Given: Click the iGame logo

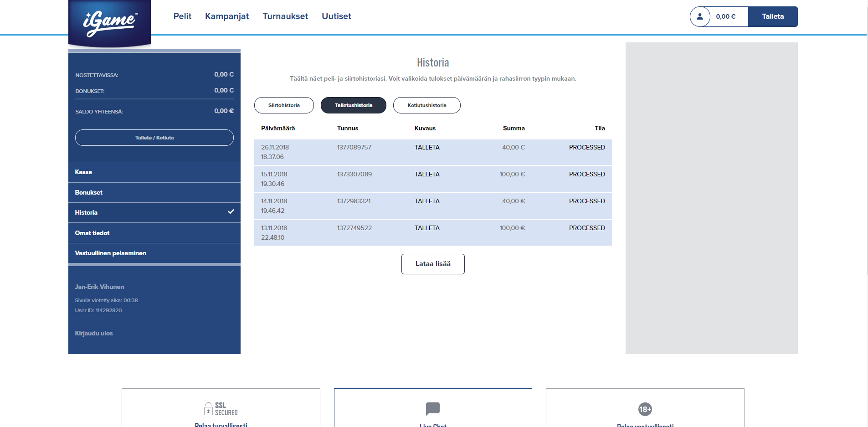Looking at the screenshot, I should coord(109,23).
